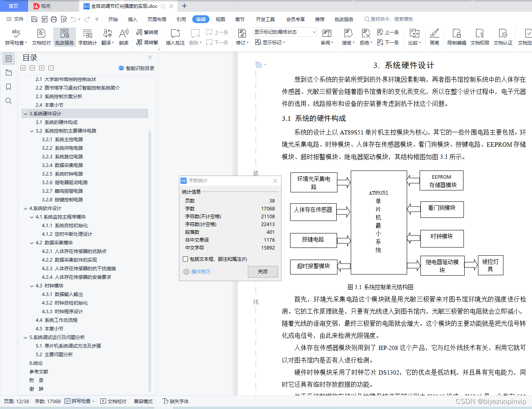The height and width of the screenshot is (409, 532).
Task: Click 缺失字体 in status bar
Action: tap(176, 401)
